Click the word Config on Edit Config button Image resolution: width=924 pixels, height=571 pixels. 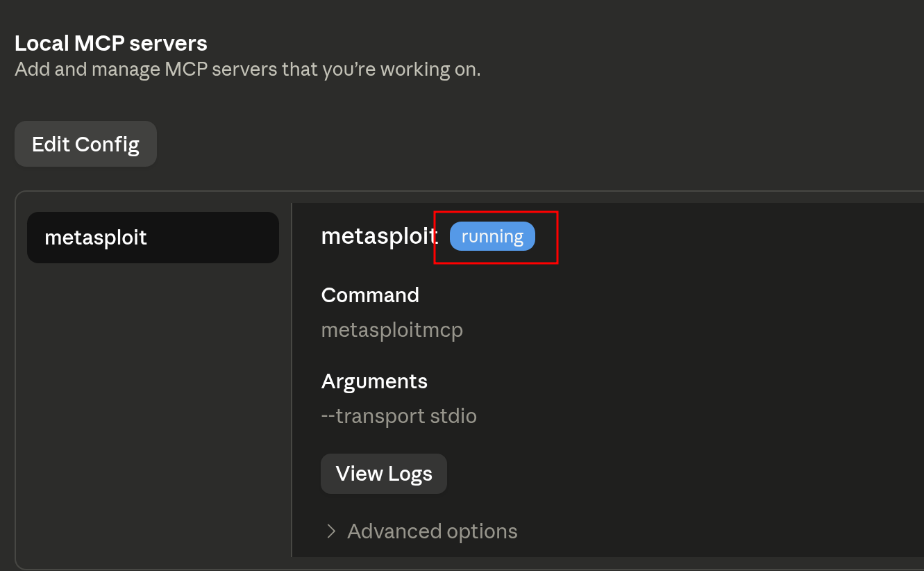[108, 144]
